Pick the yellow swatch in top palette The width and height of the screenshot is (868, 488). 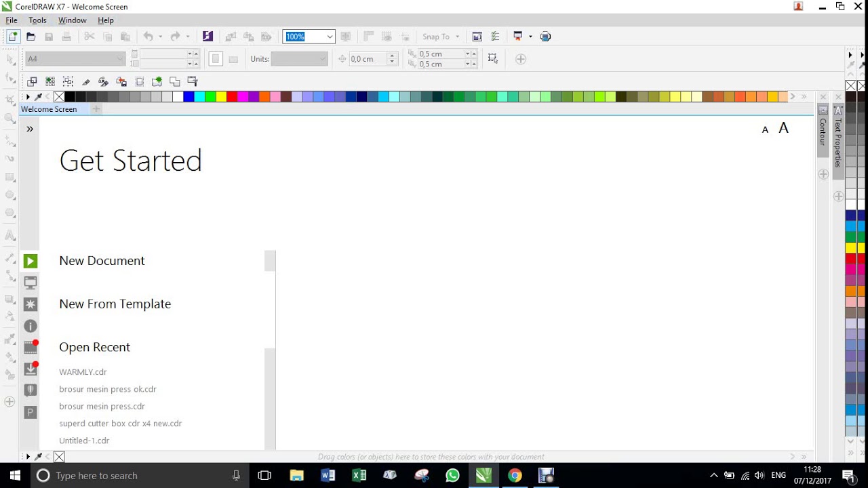tap(221, 97)
